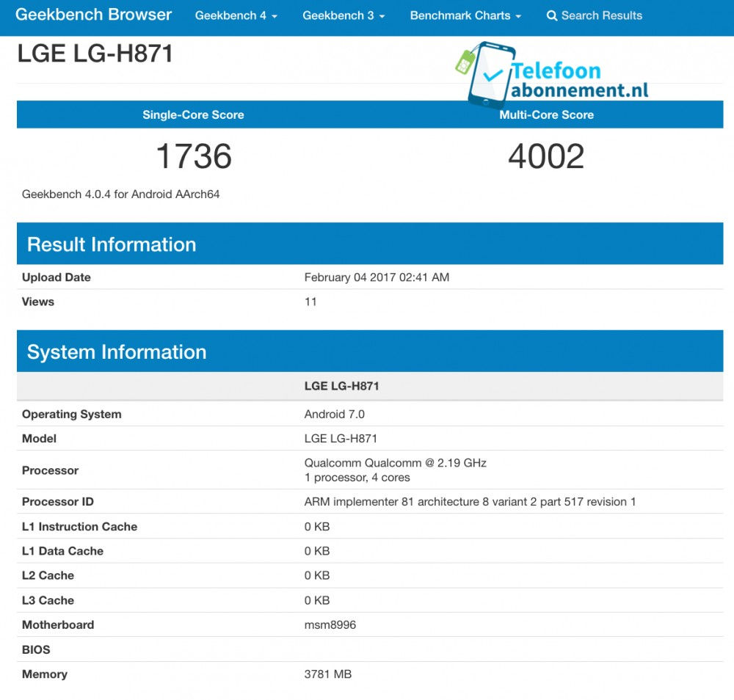734x700 pixels.
Task: Open the Benchmark Charts dropdown
Action: [x=465, y=15]
